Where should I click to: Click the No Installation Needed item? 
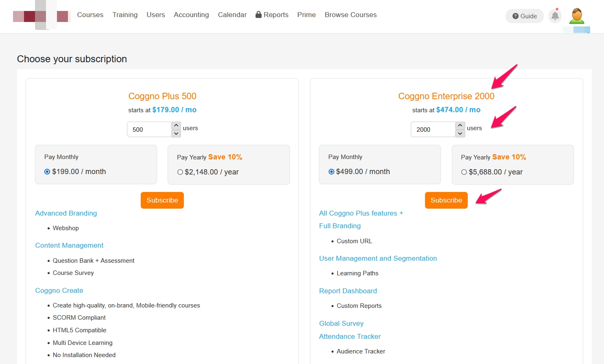point(84,355)
